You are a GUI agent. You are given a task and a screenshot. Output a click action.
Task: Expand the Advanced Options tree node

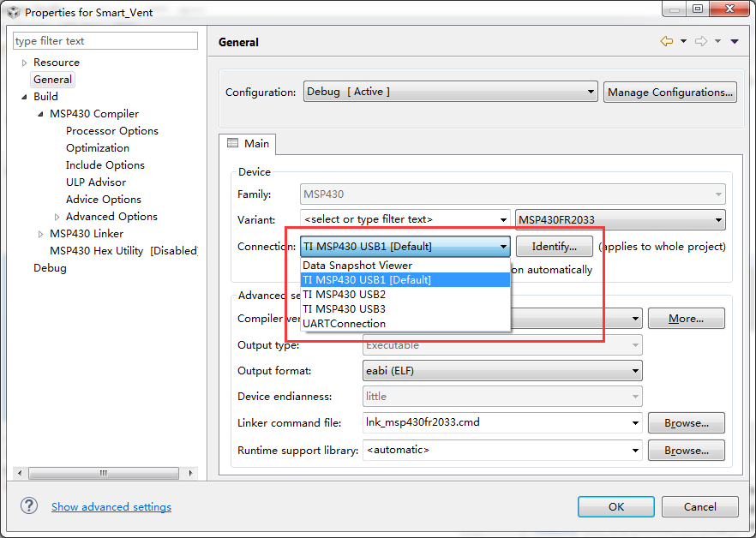pos(57,217)
